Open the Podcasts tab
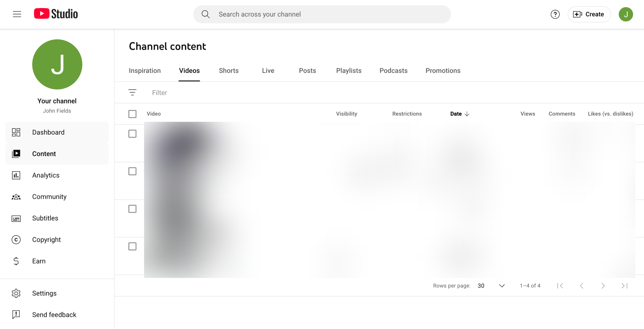Screen dimensions: 644x329 pyautogui.click(x=393, y=71)
